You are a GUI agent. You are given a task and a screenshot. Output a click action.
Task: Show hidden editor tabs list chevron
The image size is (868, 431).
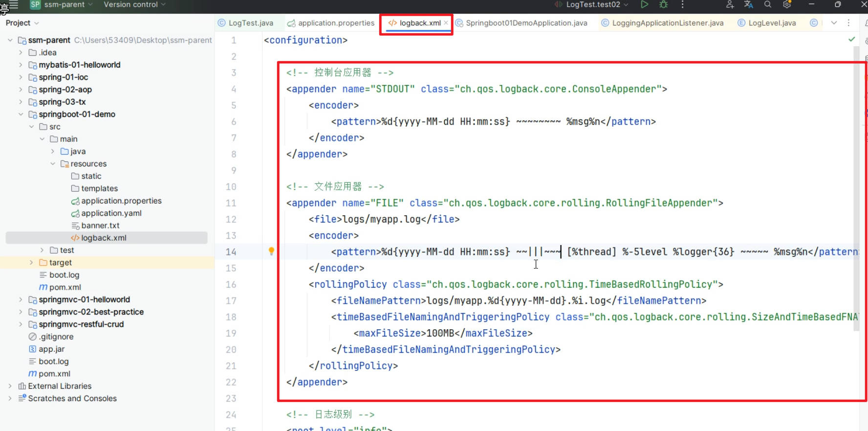coord(834,23)
